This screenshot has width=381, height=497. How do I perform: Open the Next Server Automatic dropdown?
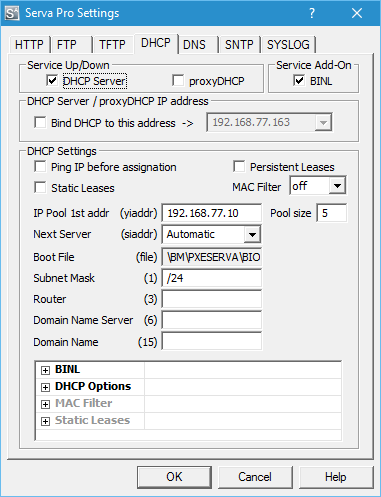coord(252,234)
